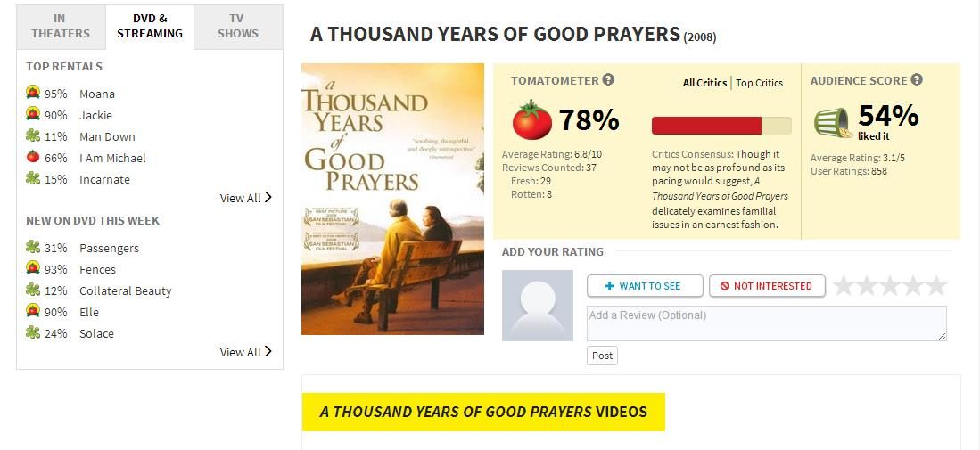Click the certified fresh icon next to Moana
Image resolution: width=980 pixels, height=450 pixels.
[33, 93]
